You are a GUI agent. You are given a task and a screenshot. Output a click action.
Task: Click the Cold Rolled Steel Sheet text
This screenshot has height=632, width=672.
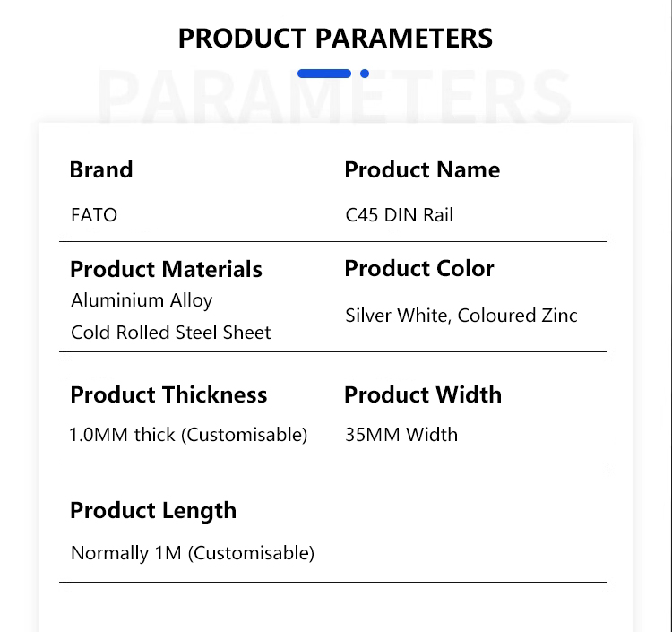(171, 333)
